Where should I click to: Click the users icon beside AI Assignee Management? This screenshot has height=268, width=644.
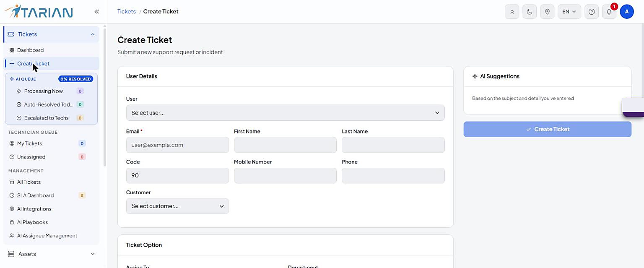click(12, 236)
